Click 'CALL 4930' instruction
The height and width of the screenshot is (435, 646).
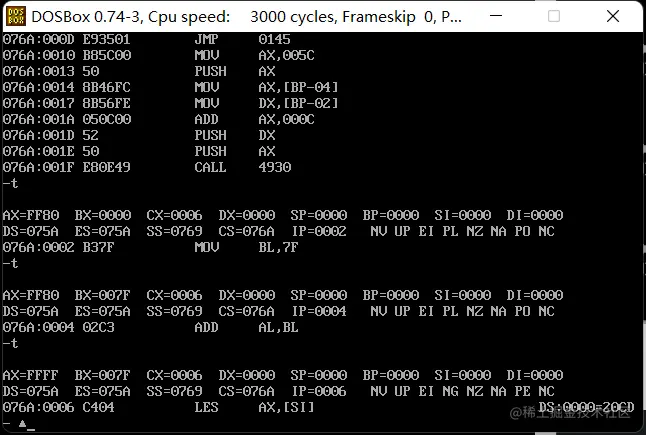243,167
